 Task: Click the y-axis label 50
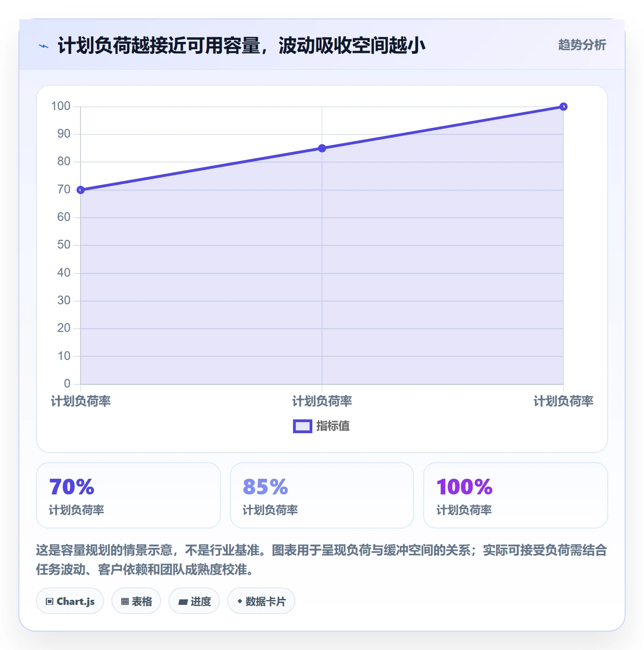click(64, 245)
